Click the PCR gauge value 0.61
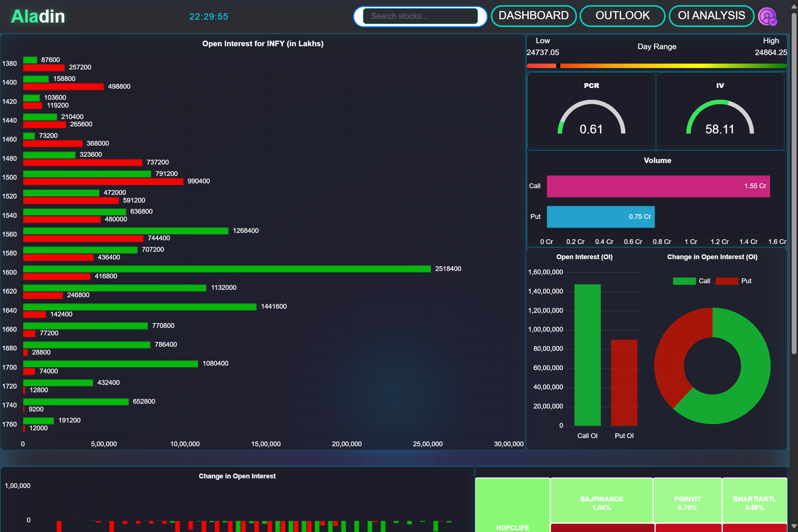The height and width of the screenshot is (532, 798). click(x=591, y=129)
